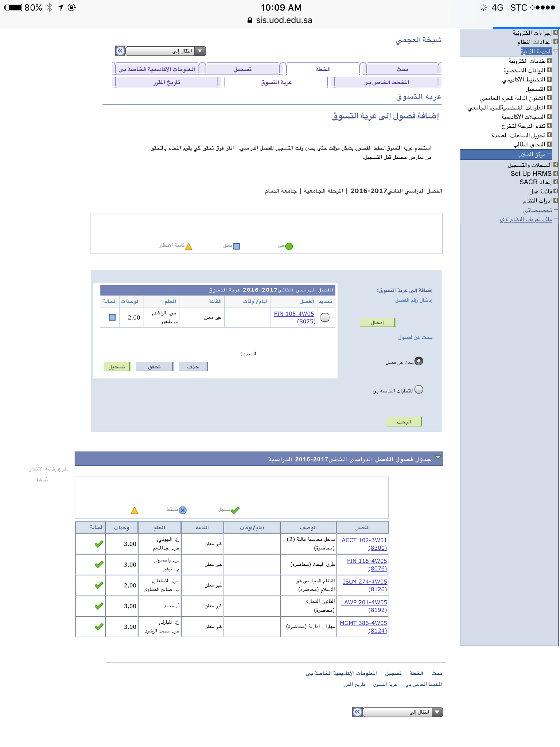Open LAWP 201-4W05 (8192) class link
This screenshot has width=560, height=747.
(x=364, y=606)
